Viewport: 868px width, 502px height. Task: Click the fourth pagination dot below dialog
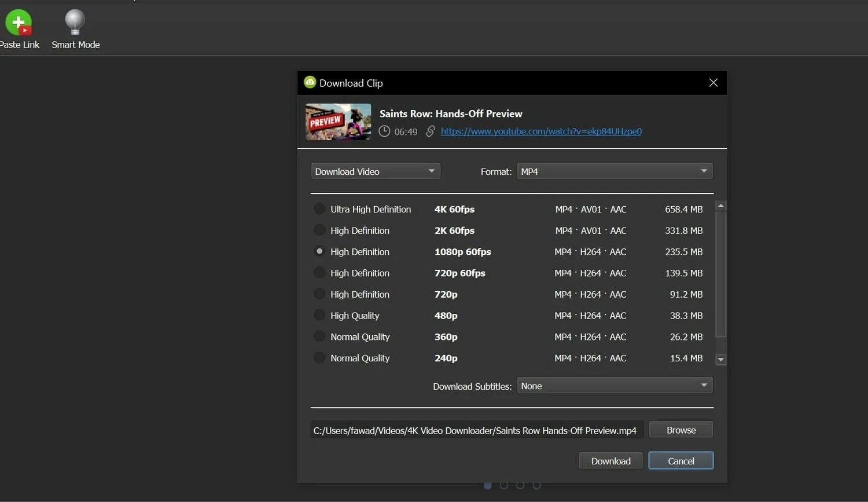point(536,485)
